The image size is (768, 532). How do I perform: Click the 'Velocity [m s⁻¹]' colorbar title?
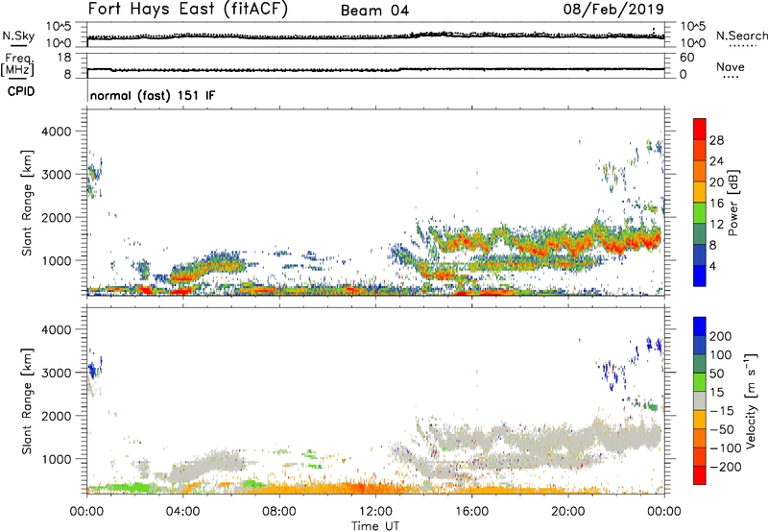pyautogui.click(x=751, y=400)
